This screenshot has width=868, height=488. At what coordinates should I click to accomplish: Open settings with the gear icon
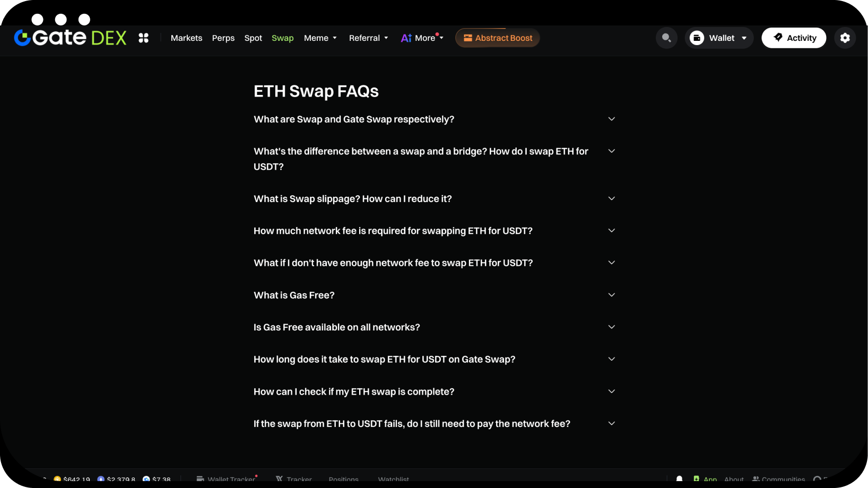click(845, 38)
